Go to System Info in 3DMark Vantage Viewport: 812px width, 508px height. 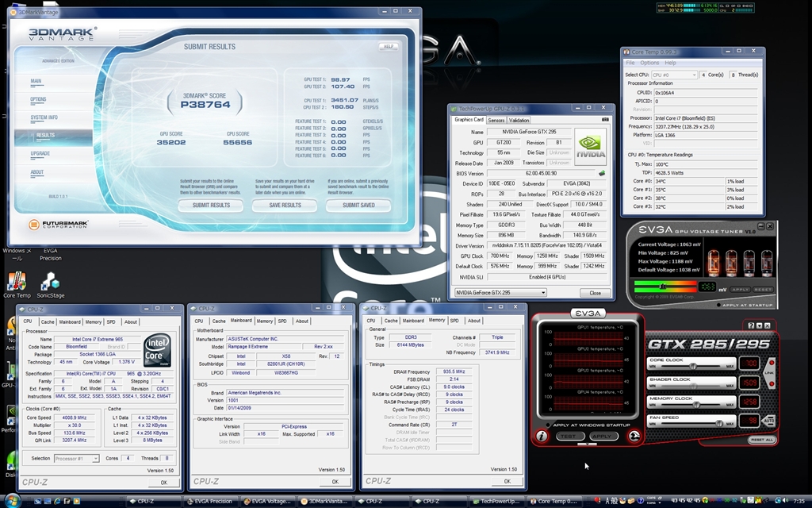pyautogui.click(x=44, y=117)
